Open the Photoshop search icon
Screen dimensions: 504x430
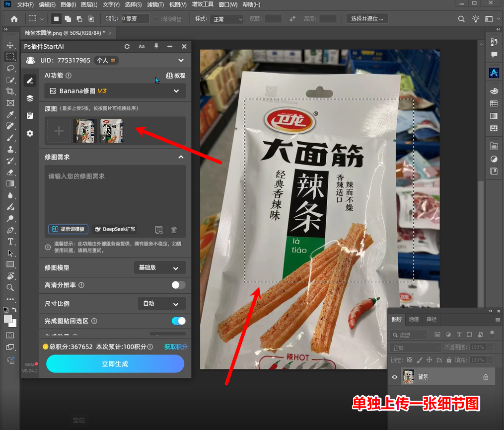pos(461,19)
